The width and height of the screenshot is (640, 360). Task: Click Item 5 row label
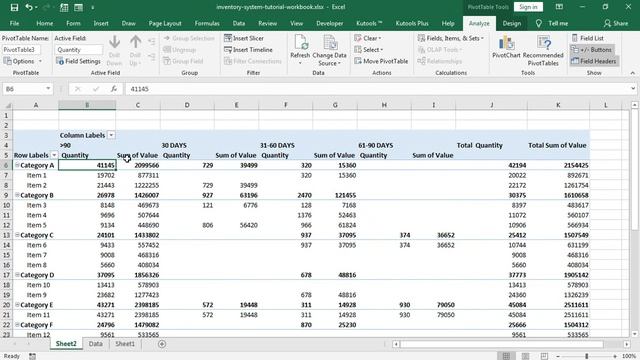36,225
